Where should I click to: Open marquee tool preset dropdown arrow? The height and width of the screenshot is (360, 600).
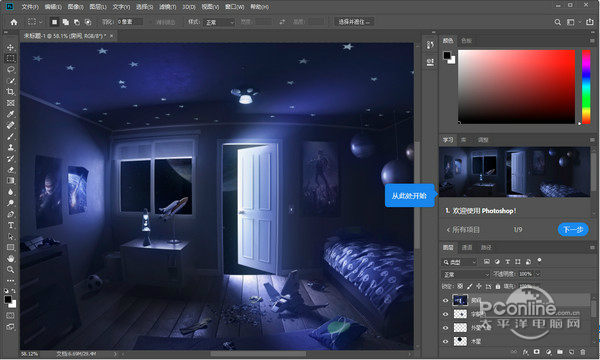[x=41, y=22]
